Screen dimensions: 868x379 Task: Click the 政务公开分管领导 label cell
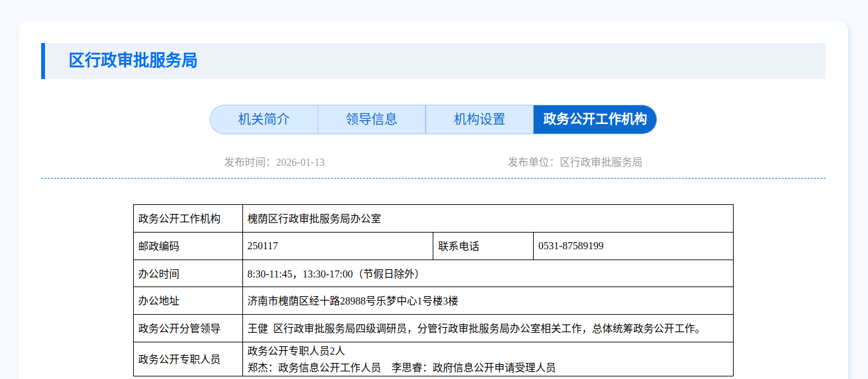[180, 328]
